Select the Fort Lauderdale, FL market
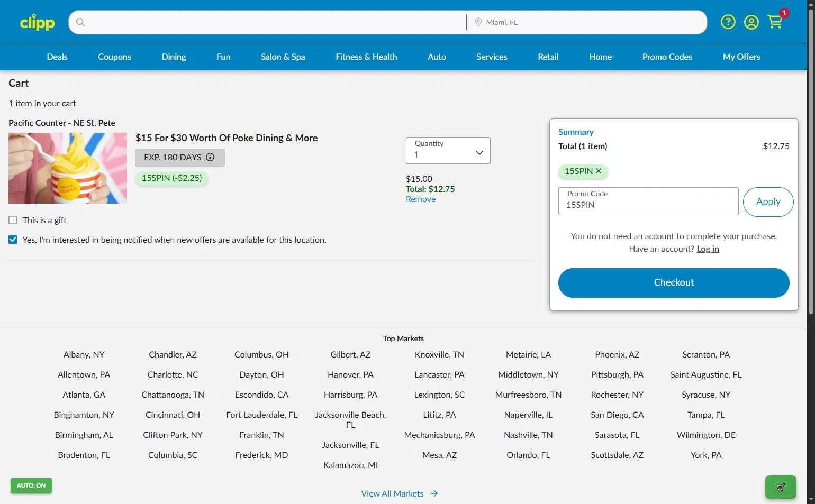The image size is (815, 504). coord(262,415)
